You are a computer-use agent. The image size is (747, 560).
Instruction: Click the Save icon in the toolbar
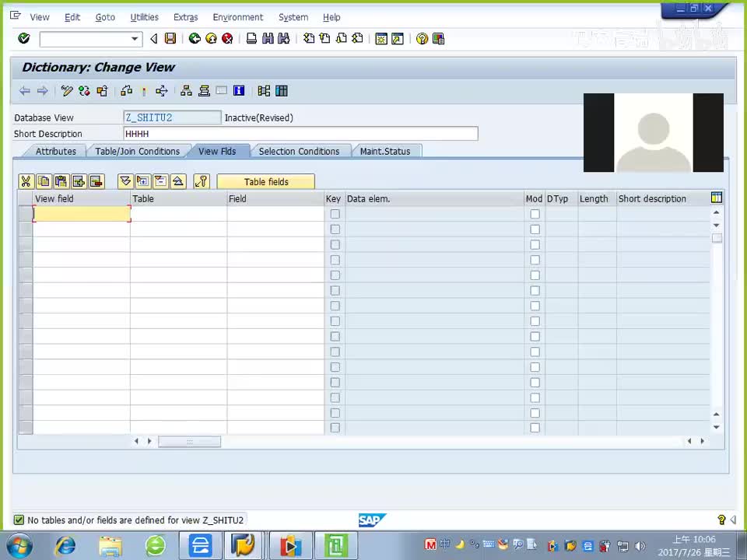(x=170, y=38)
